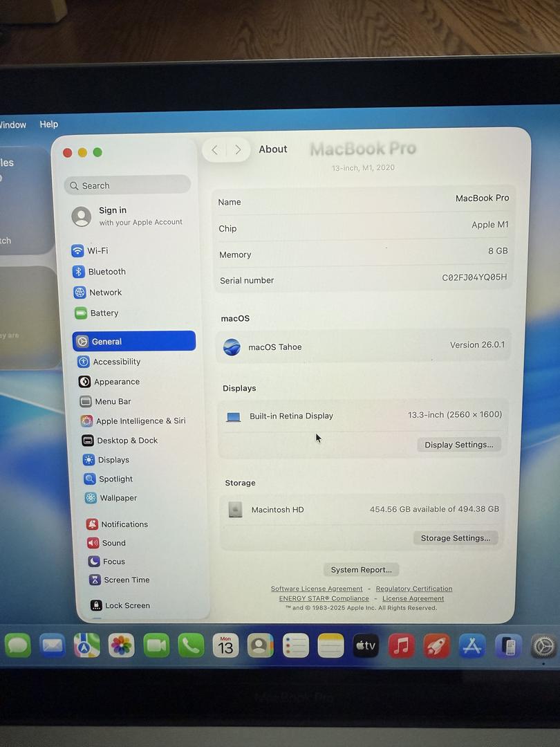Viewport: 560px width, 747px height.
Task: Open Screen Time settings
Action: [120, 580]
